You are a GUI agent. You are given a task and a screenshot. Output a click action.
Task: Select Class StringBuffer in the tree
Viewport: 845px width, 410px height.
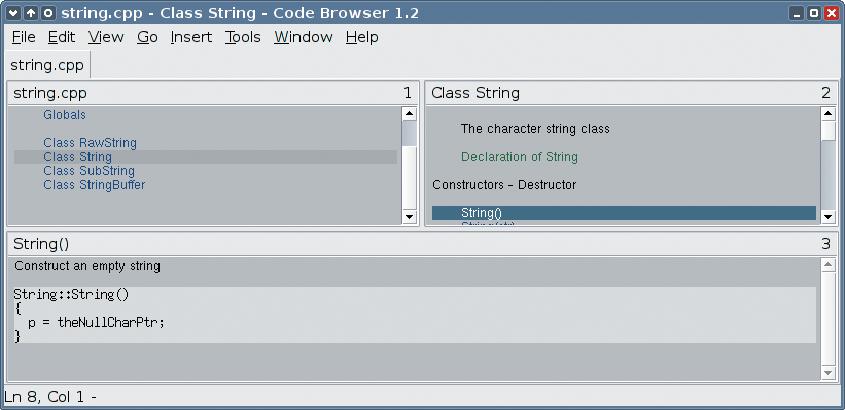[x=94, y=185]
